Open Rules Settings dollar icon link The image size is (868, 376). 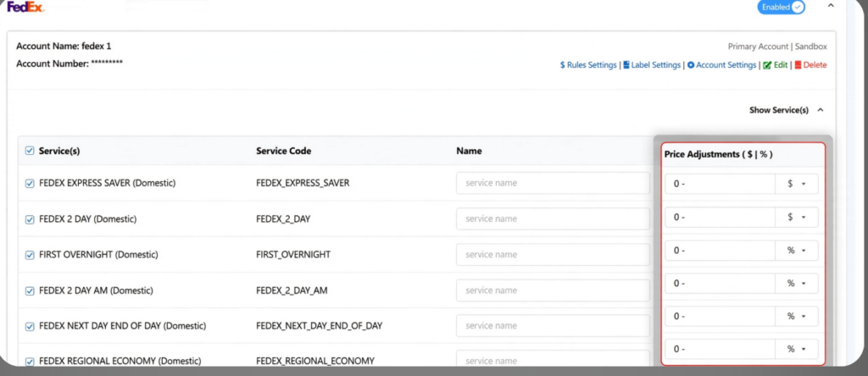(588, 65)
